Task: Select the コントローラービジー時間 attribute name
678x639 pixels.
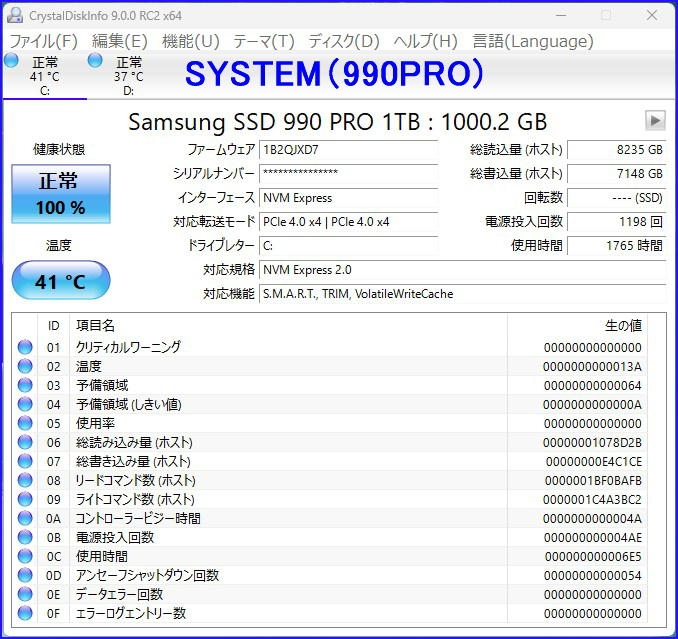Action: click(138, 518)
